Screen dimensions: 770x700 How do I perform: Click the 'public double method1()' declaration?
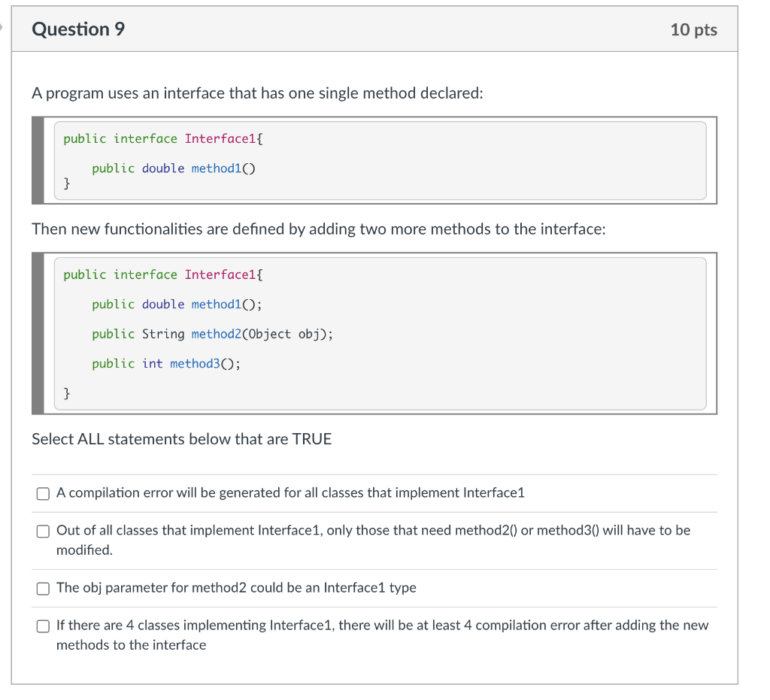[x=173, y=168]
